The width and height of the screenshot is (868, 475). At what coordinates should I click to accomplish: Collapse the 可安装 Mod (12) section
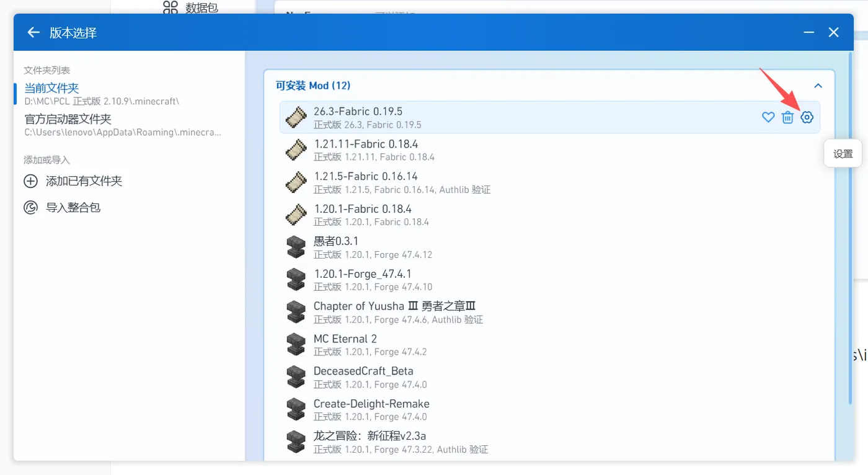(818, 86)
